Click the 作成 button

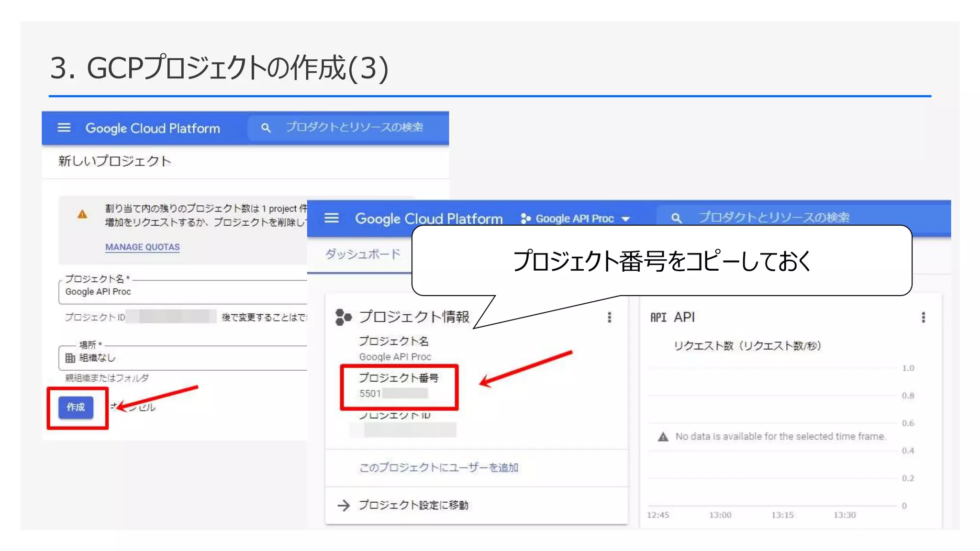point(76,407)
